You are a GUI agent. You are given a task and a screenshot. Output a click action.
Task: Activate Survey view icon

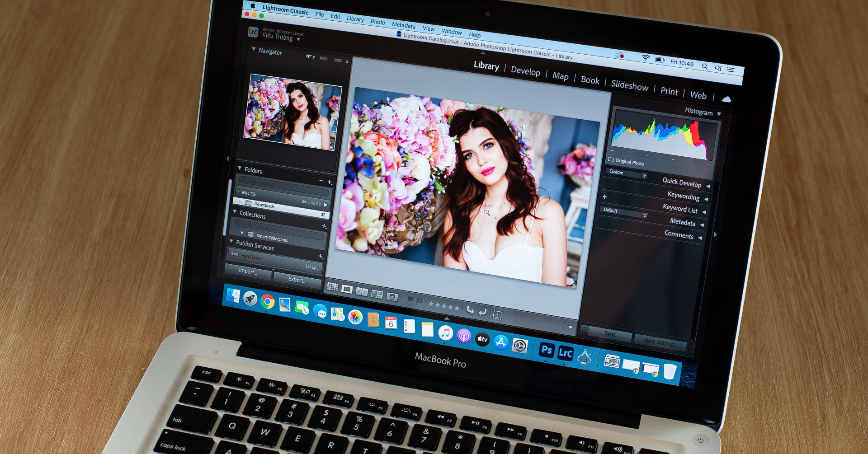[377, 295]
